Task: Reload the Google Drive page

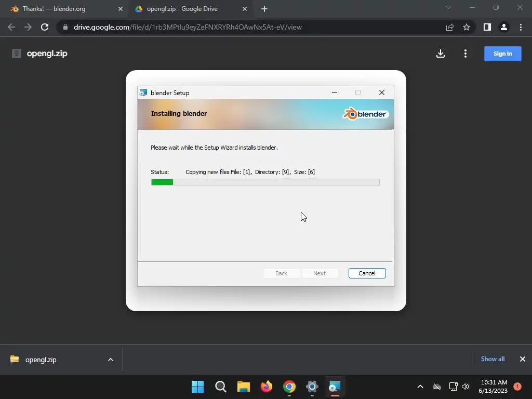Action: 45,27
